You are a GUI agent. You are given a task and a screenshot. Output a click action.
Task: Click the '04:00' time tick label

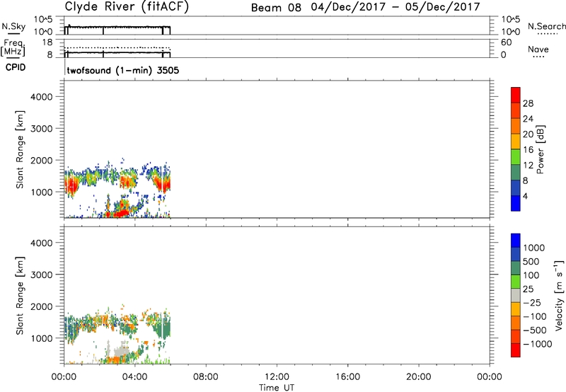click(134, 377)
